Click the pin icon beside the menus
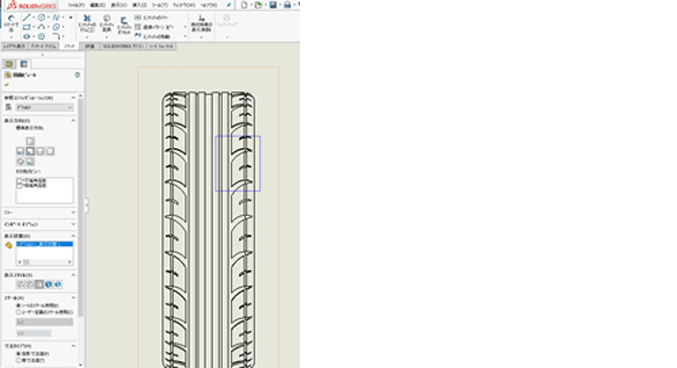Viewport: 677px width, 368px height. [x=229, y=5]
